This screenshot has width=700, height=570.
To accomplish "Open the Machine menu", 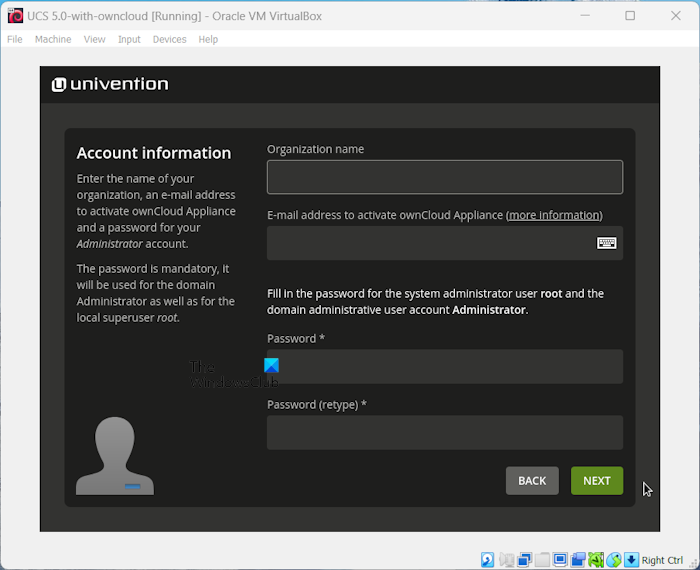I will click(x=53, y=39).
